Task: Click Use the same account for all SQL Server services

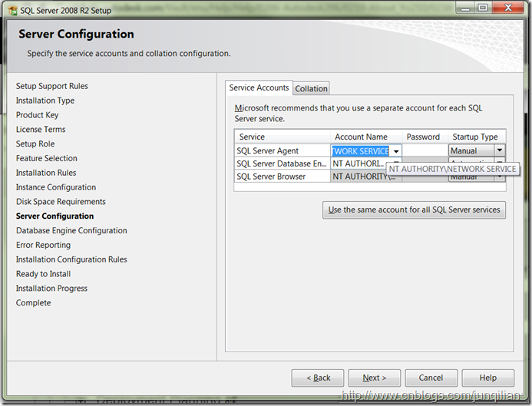Action: click(414, 210)
